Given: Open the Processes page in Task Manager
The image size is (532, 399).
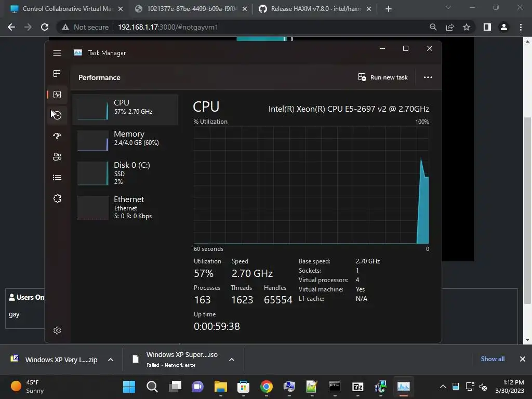Looking at the screenshot, I should [x=57, y=74].
